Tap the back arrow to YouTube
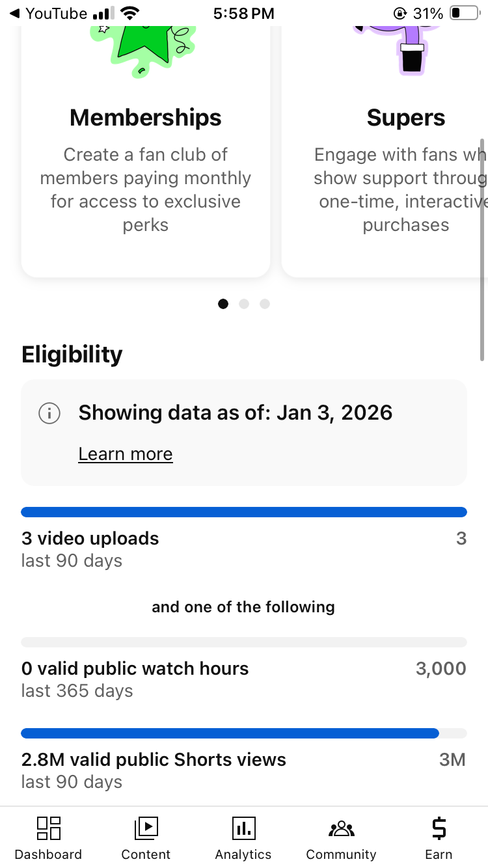488x868 pixels. (x=14, y=13)
